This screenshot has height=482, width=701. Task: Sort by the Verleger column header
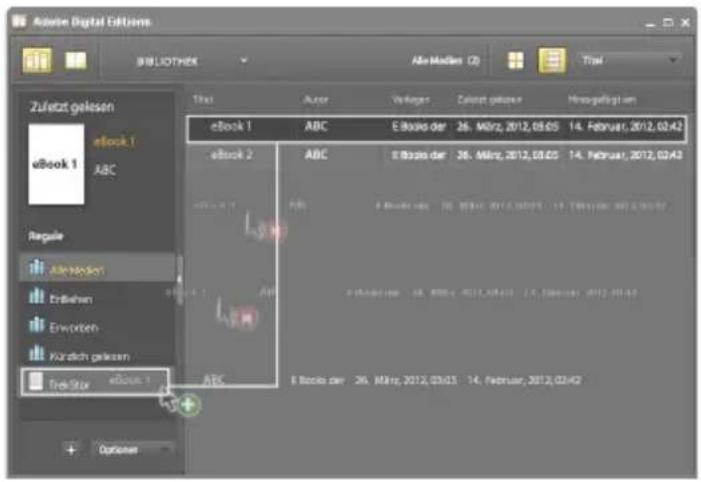tap(410, 99)
